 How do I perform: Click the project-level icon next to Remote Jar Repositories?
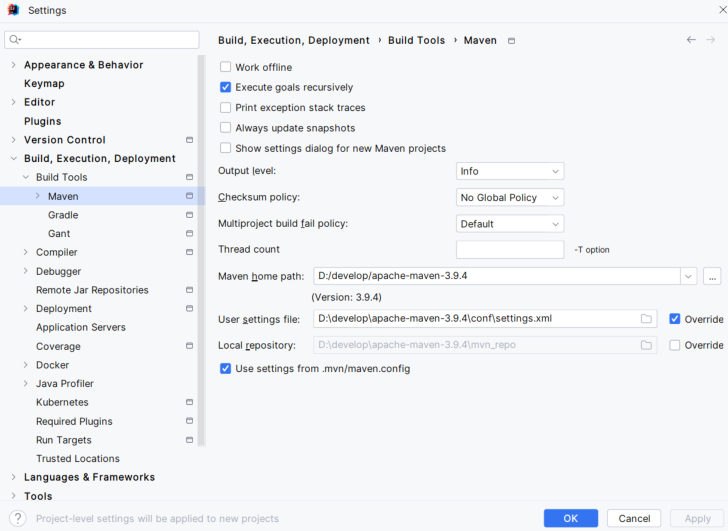coord(189,290)
